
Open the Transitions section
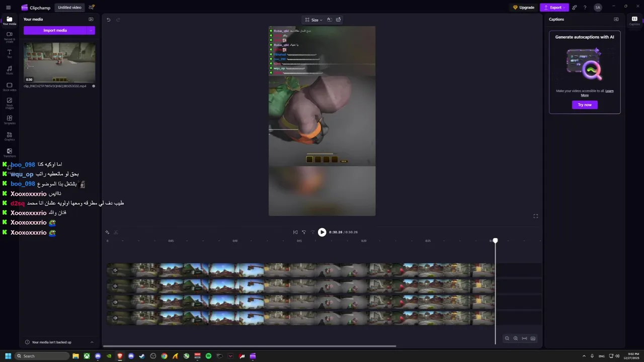click(9, 152)
